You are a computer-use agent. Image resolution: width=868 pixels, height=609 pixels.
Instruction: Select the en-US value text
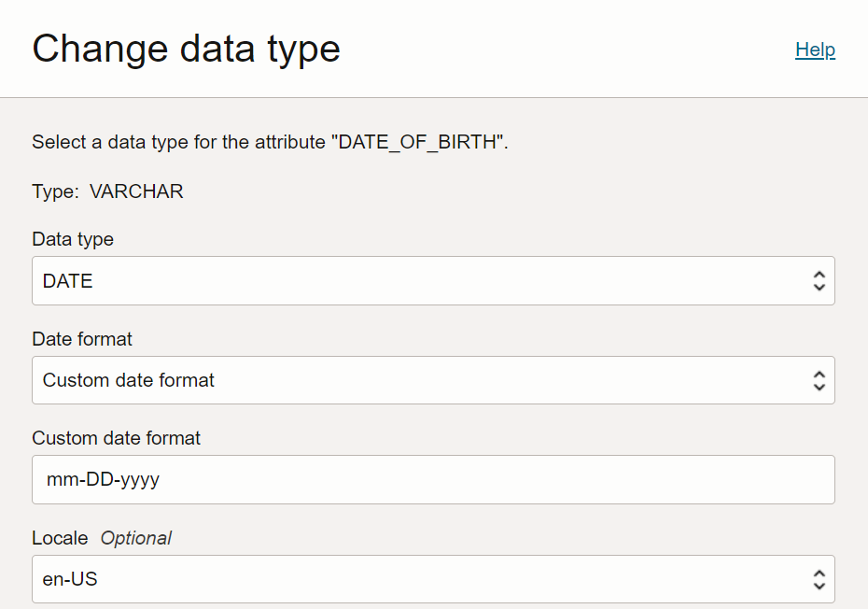click(x=70, y=579)
